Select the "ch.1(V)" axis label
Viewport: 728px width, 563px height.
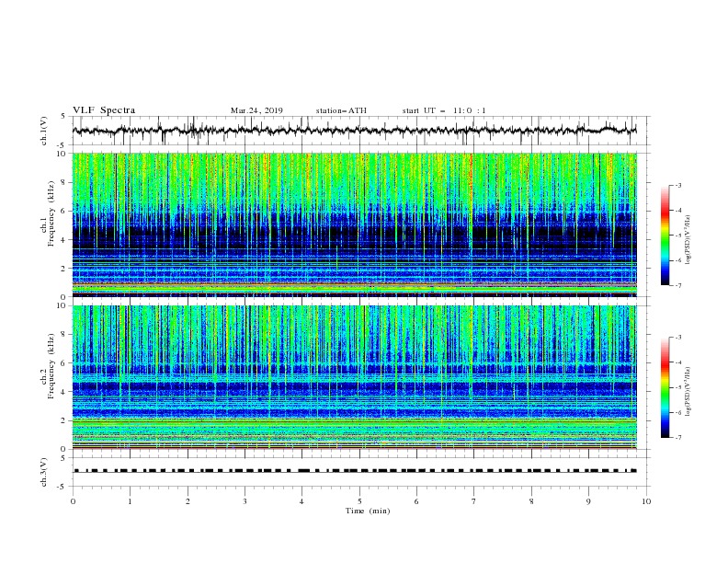click(44, 131)
